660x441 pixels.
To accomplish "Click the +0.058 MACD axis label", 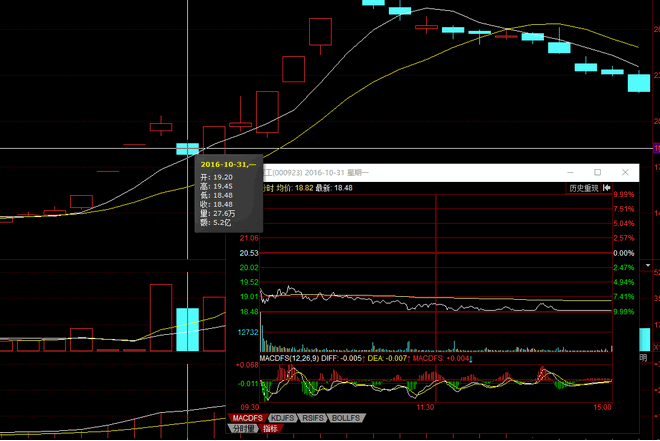I will point(248,365).
